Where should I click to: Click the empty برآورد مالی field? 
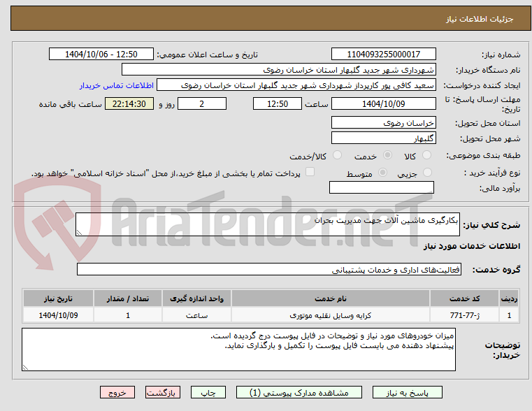(x=382, y=187)
